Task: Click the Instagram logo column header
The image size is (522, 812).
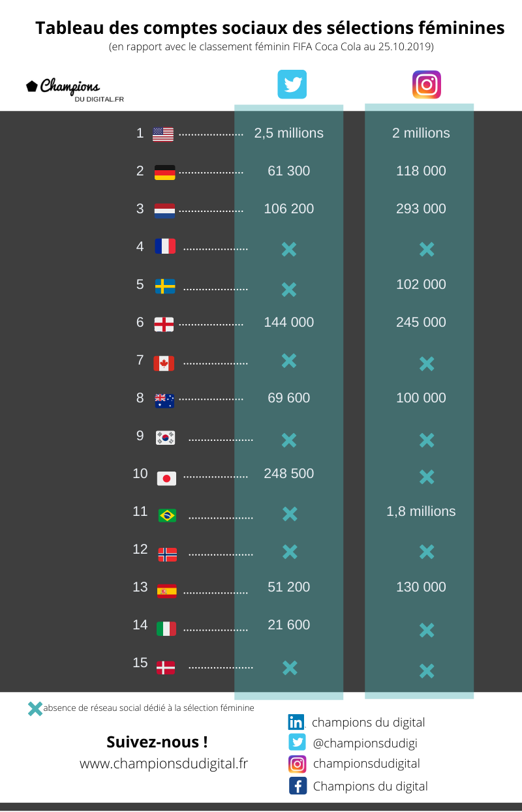Action: 427,84
